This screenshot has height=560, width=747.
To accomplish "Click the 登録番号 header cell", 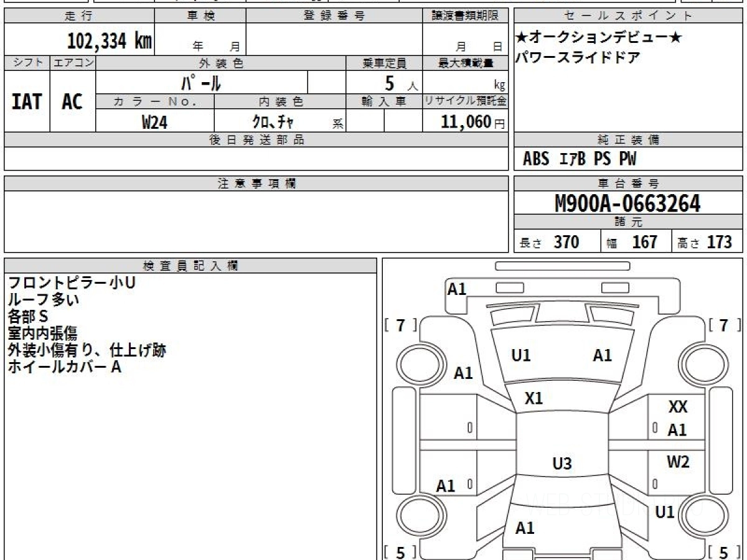I will point(334,16).
